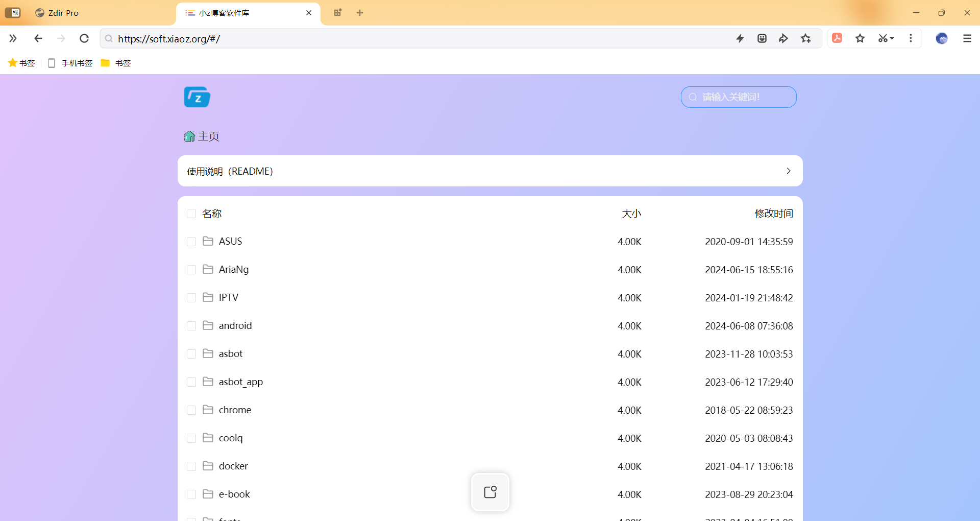Select the docker folder checkbox
Viewport: 980px width, 521px height.
pos(191,466)
